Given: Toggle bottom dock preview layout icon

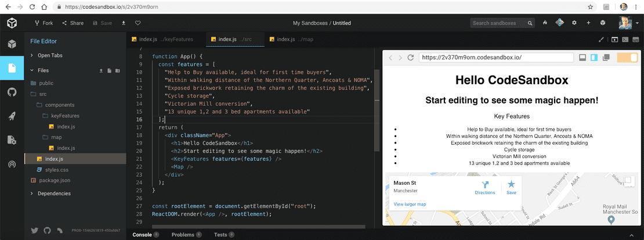Looking at the screenshot, I should pos(582,58).
